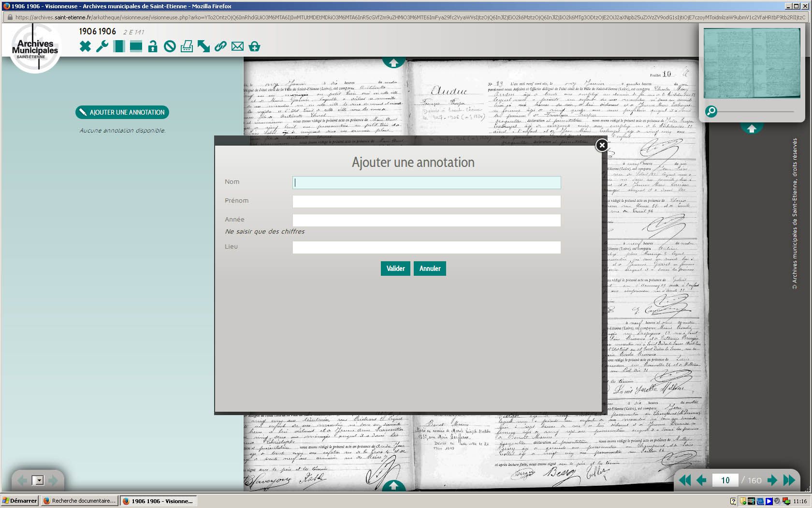
Task: Click the wrench settings tool icon
Action: pos(102,46)
